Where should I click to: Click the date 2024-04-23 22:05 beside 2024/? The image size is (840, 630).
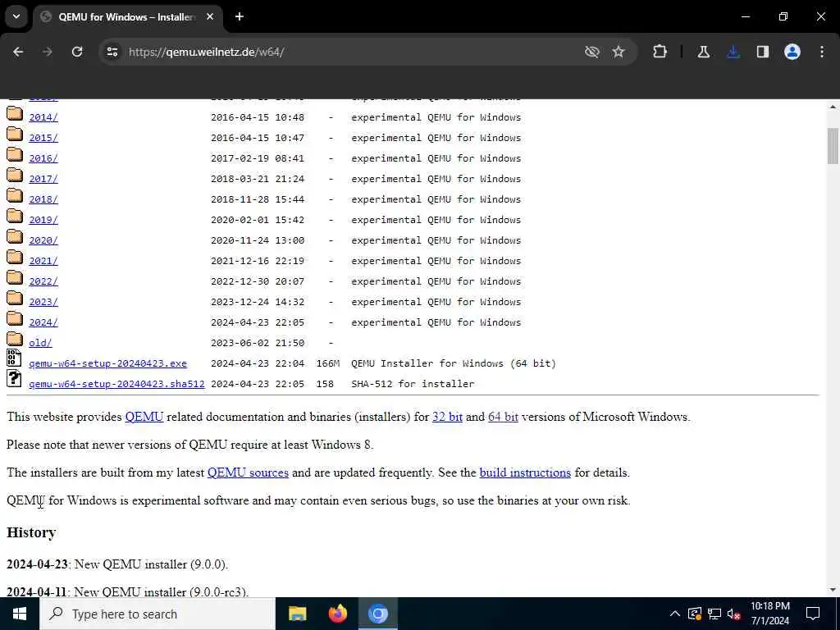tap(257, 322)
